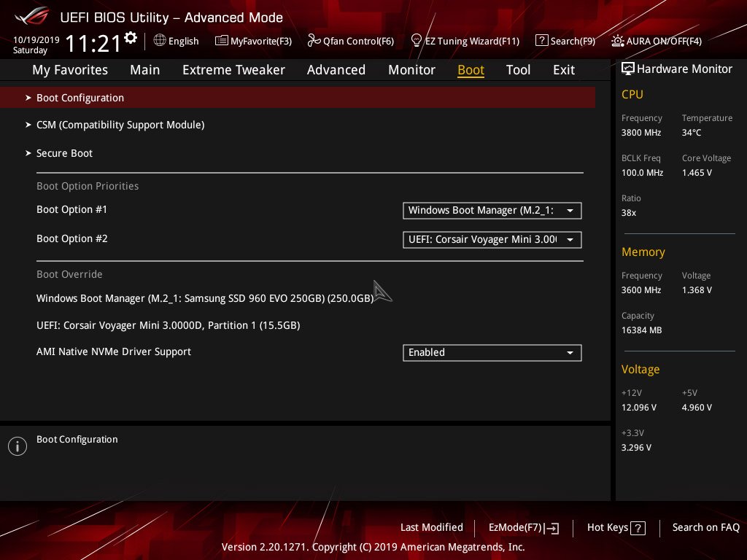Image resolution: width=747 pixels, height=560 pixels.
Task: Click the Boot Option #2 label
Action: click(x=72, y=238)
